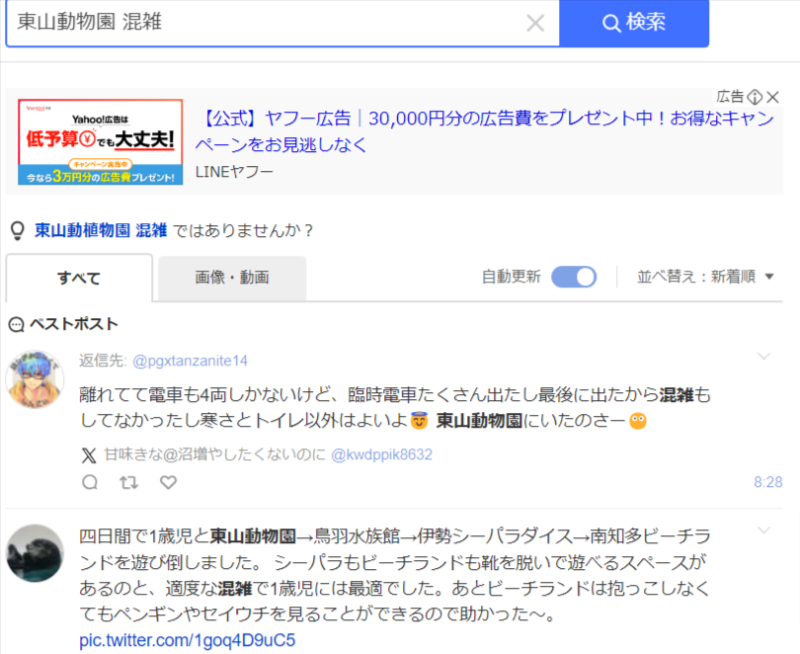Click the LINEヤフー advertiser text
This screenshot has height=654, width=800.
(234, 172)
